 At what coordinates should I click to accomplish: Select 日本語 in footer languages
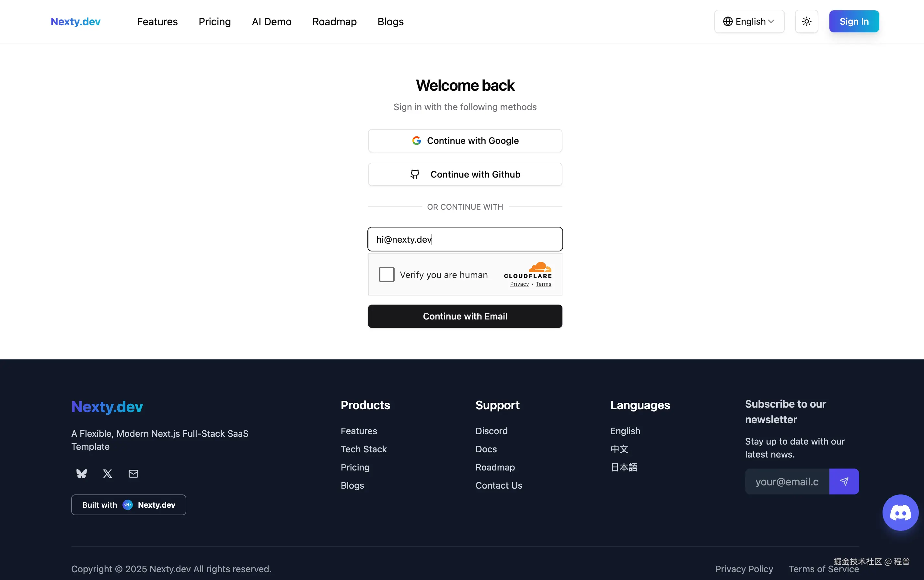click(x=624, y=467)
